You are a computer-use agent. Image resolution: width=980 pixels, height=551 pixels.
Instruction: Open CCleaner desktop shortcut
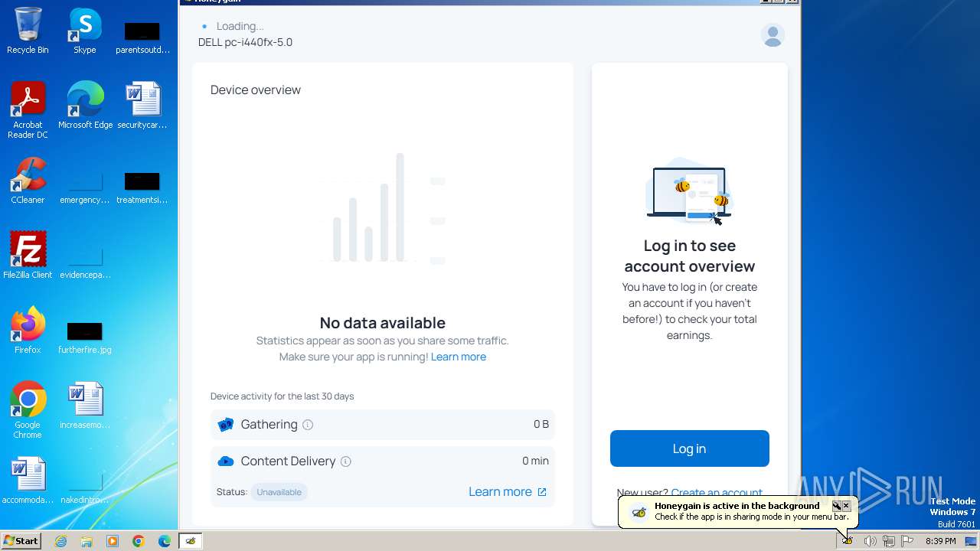pos(28,181)
